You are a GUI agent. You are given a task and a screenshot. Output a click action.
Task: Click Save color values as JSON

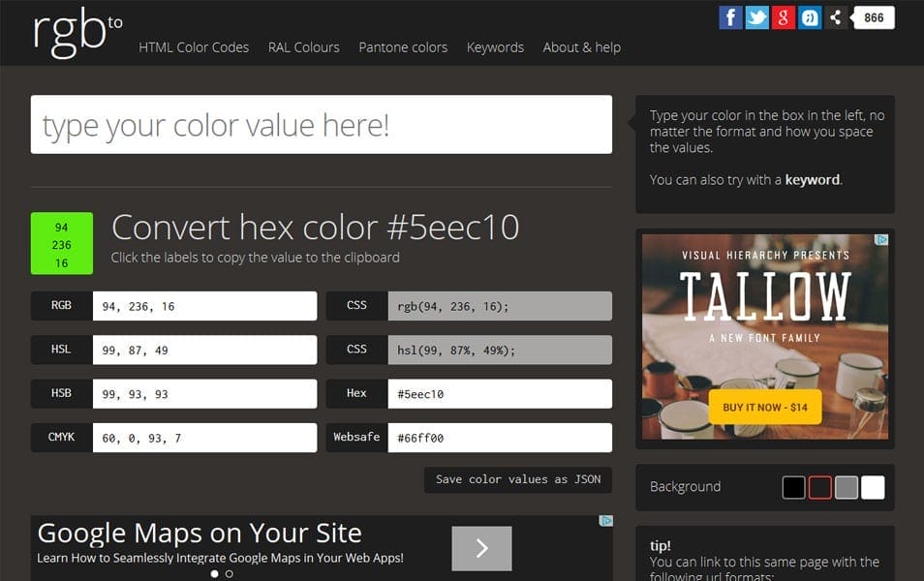click(x=517, y=478)
